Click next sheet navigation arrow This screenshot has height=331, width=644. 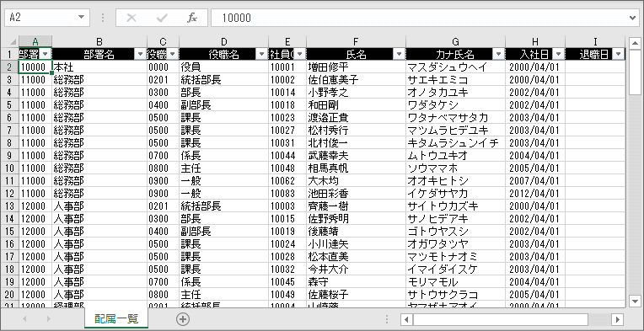coord(49,318)
